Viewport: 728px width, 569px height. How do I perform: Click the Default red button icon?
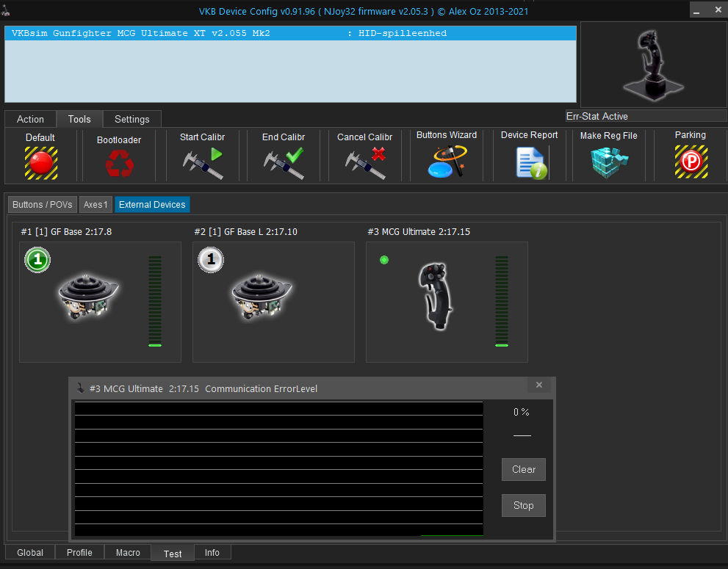point(41,163)
